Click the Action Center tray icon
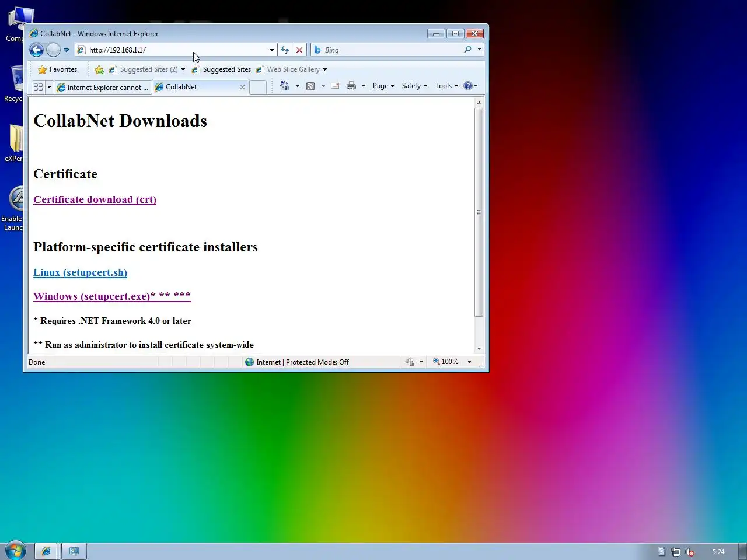 pos(661,552)
